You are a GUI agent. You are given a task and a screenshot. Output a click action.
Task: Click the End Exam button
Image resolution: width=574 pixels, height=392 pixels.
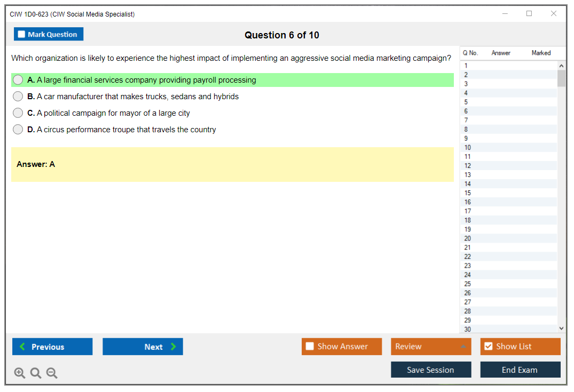click(520, 370)
